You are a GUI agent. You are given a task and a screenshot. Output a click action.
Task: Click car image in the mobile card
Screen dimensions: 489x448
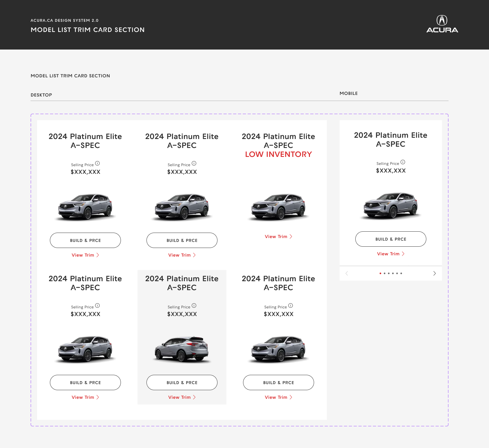tap(391, 205)
